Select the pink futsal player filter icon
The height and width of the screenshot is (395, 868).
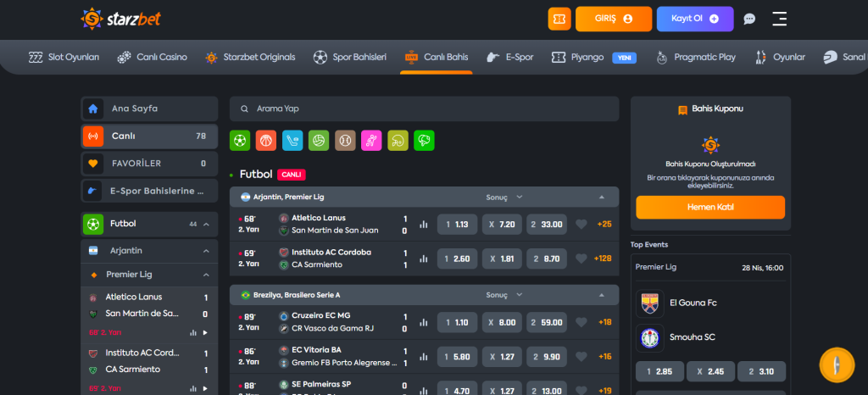[371, 141]
